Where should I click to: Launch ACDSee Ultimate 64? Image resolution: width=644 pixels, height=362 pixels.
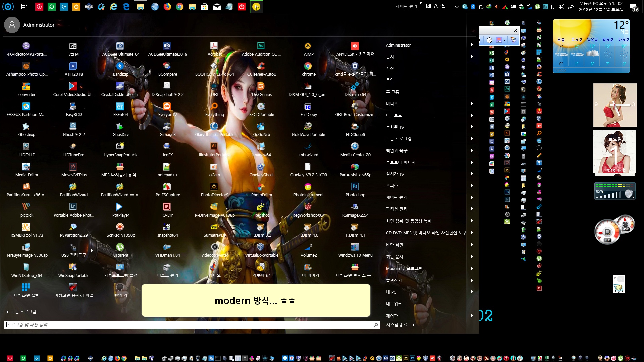[x=120, y=46]
